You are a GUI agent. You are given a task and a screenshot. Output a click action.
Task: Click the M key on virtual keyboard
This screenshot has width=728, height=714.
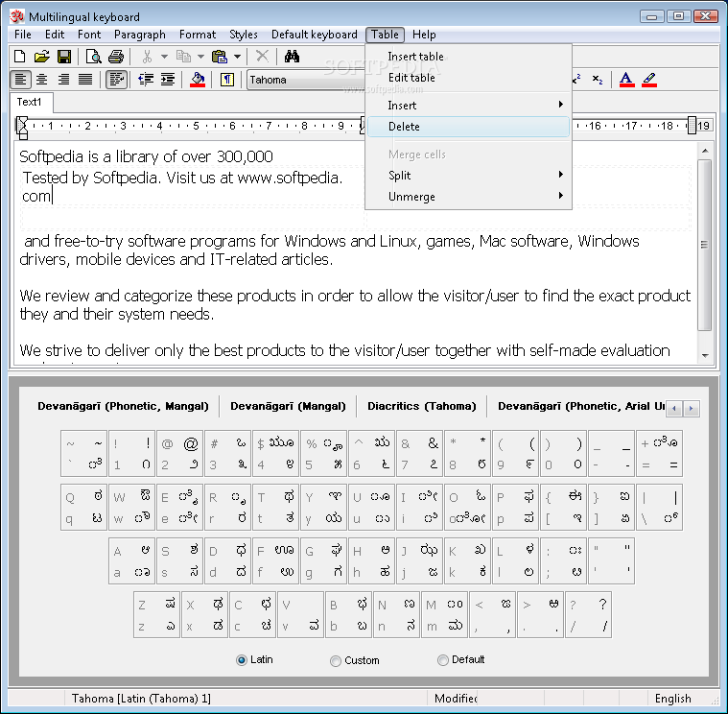pyautogui.click(x=444, y=614)
